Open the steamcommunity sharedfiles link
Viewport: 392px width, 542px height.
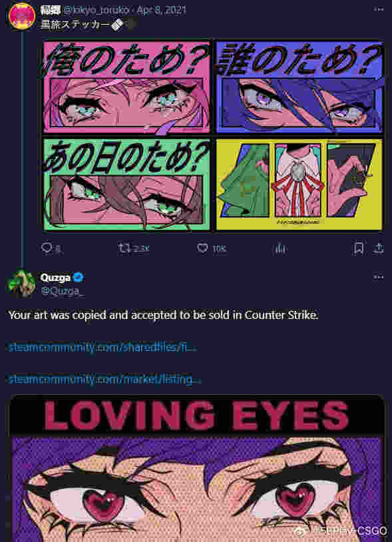[102, 347]
